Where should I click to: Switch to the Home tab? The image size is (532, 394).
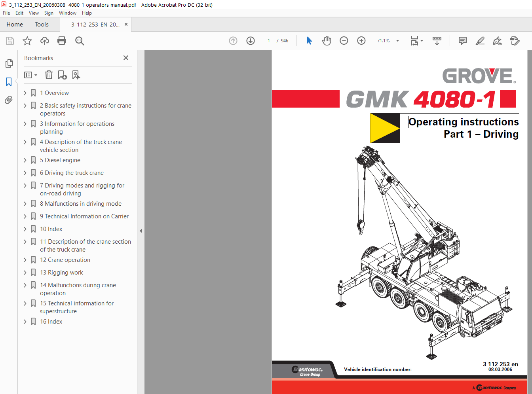pos(15,25)
